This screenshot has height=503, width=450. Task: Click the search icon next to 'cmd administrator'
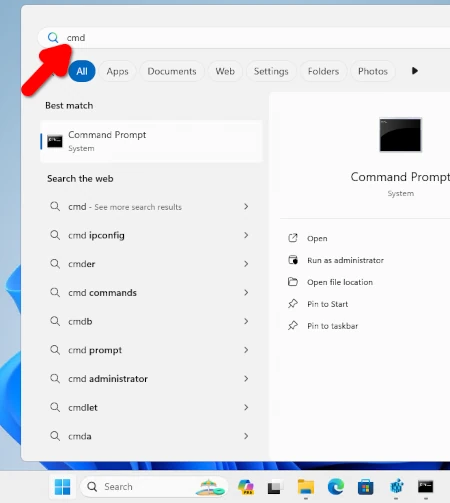click(x=55, y=378)
